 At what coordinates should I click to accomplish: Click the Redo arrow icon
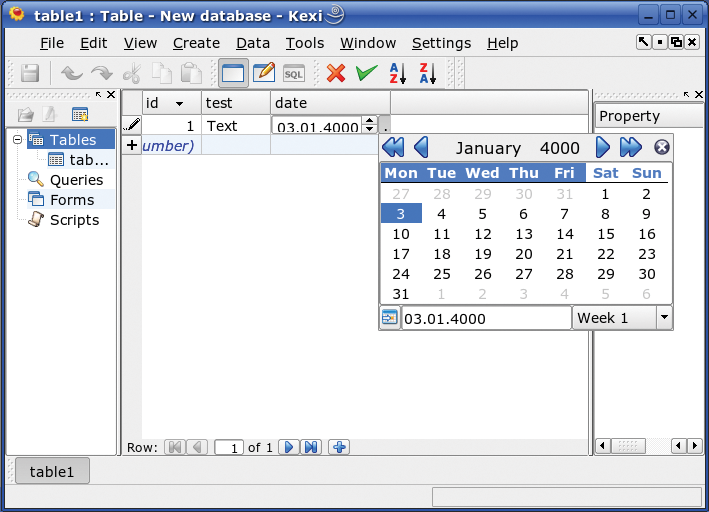[x=102, y=73]
